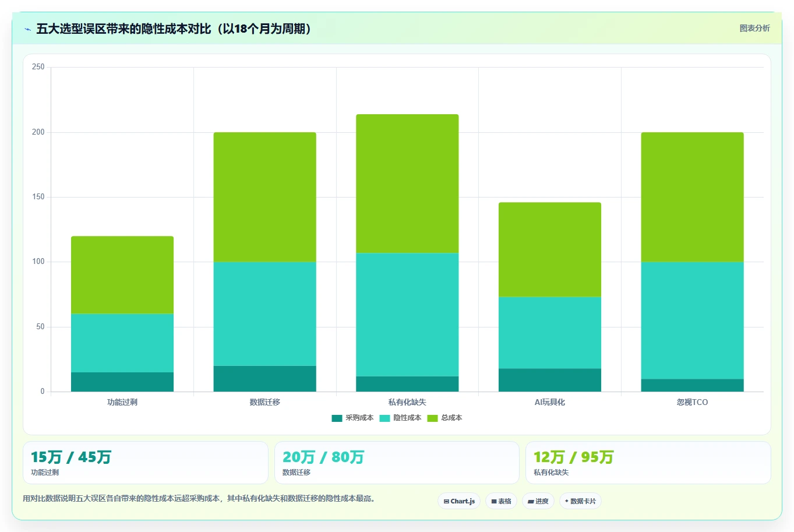Click the 图表分析 label in the header
Viewport: 794px width, 532px height.
(754, 28)
